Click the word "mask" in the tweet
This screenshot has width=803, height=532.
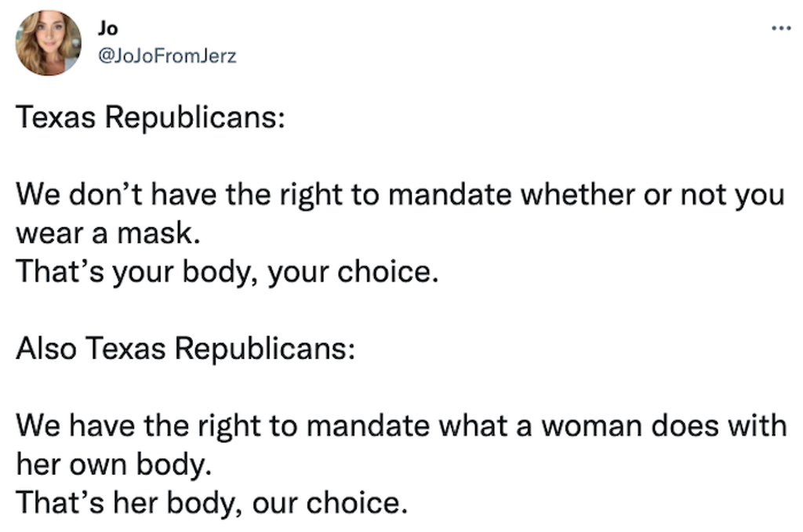click(155, 233)
